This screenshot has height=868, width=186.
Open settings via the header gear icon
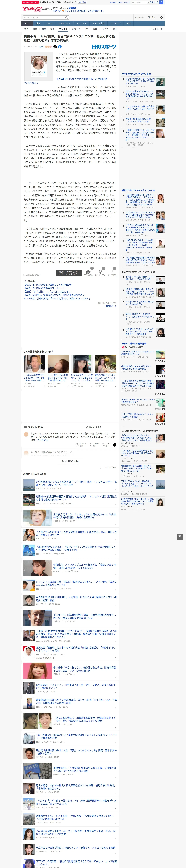point(161,18)
